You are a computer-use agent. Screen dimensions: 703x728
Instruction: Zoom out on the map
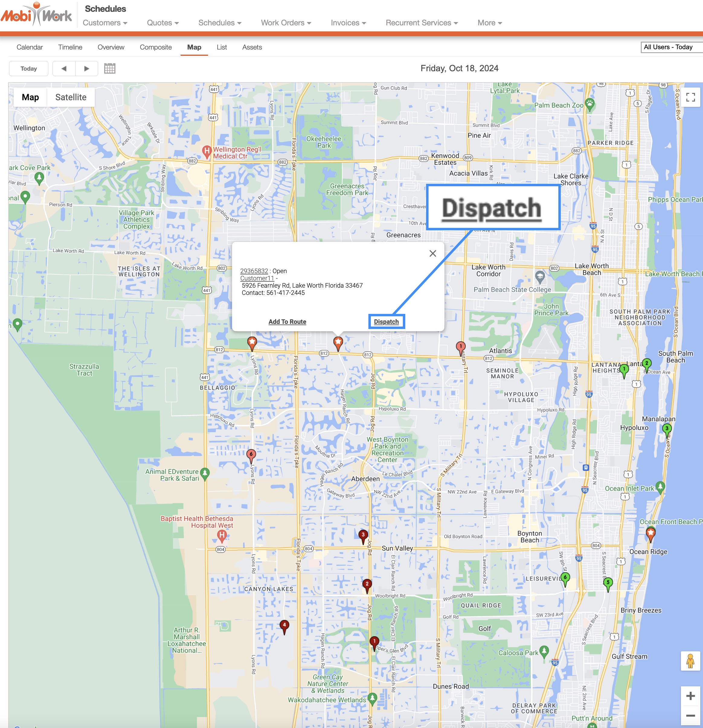coord(690,715)
